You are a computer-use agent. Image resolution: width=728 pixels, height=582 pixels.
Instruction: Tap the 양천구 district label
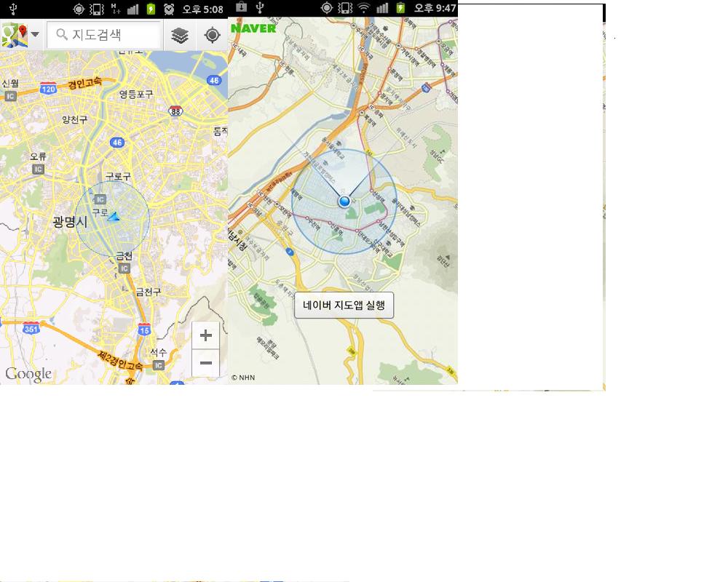75,119
